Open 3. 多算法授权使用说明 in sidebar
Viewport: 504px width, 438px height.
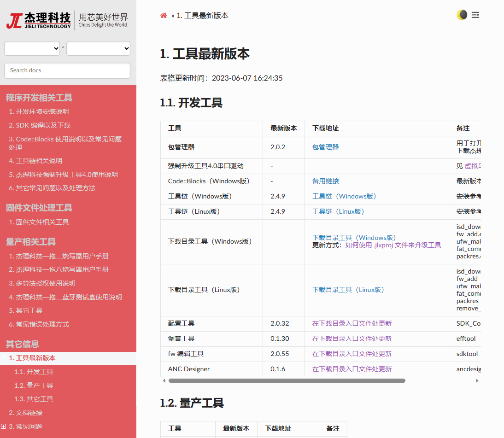pyautogui.click(x=42, y=283)
